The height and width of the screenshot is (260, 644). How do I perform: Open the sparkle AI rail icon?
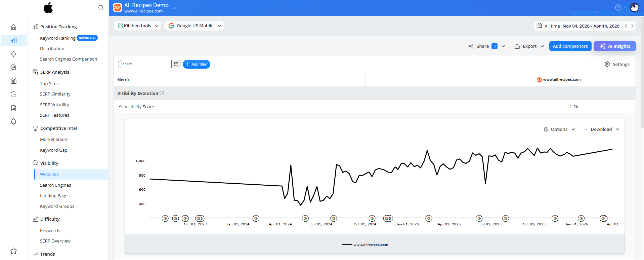[13, 54]
